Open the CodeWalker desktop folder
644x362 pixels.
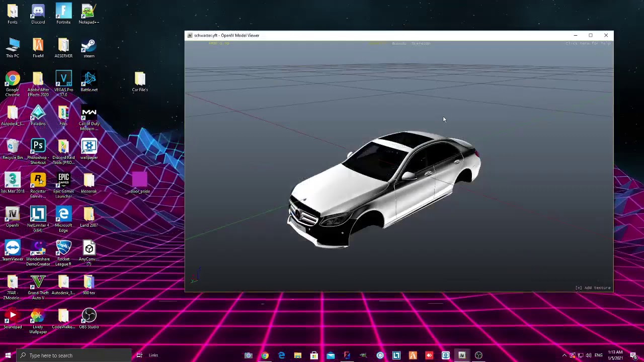pos(63,319)
